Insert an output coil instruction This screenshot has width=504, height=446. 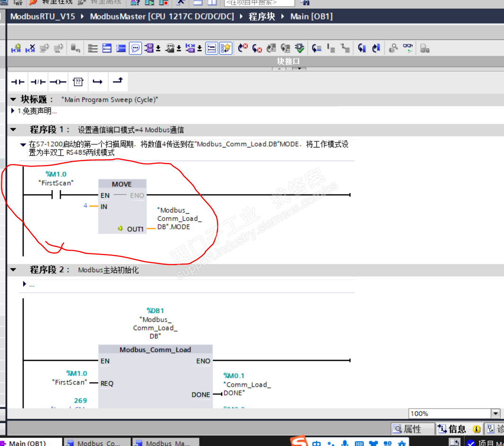[58, 82]
